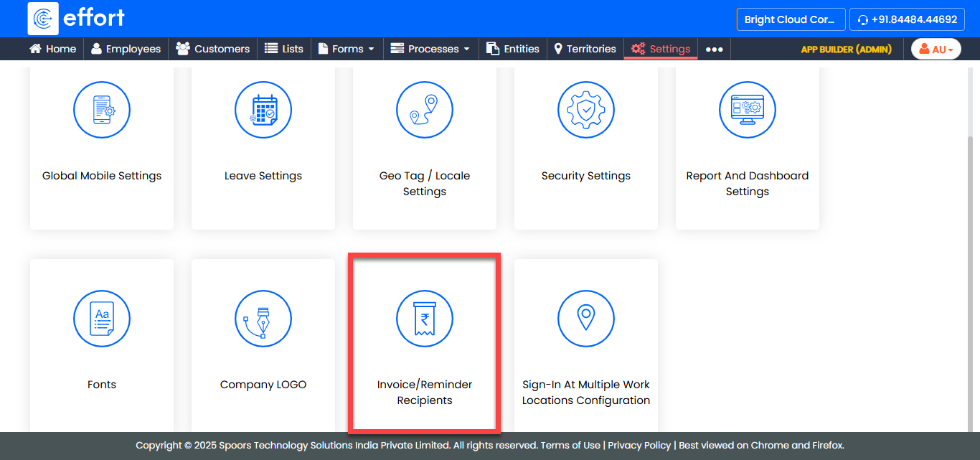Click the +91.84484.44692 support phone button
Viewport: 980px width, 460px height.
pos(907,19)
